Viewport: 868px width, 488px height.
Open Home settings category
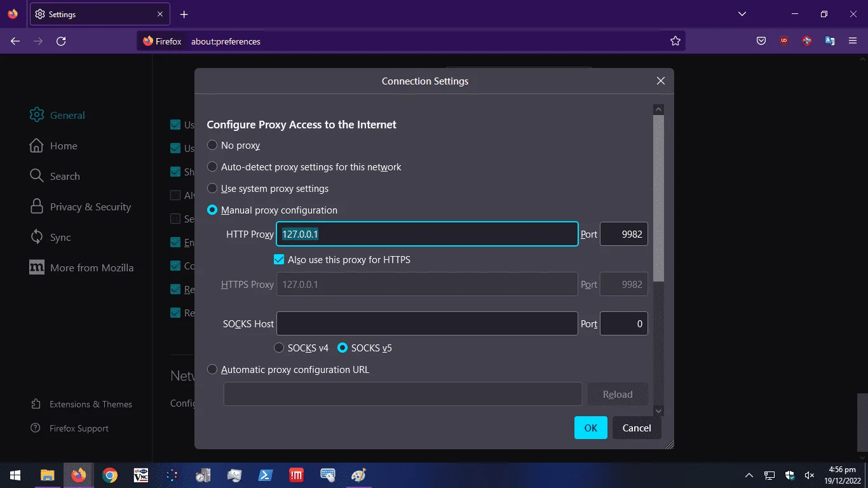click(53, 146)
